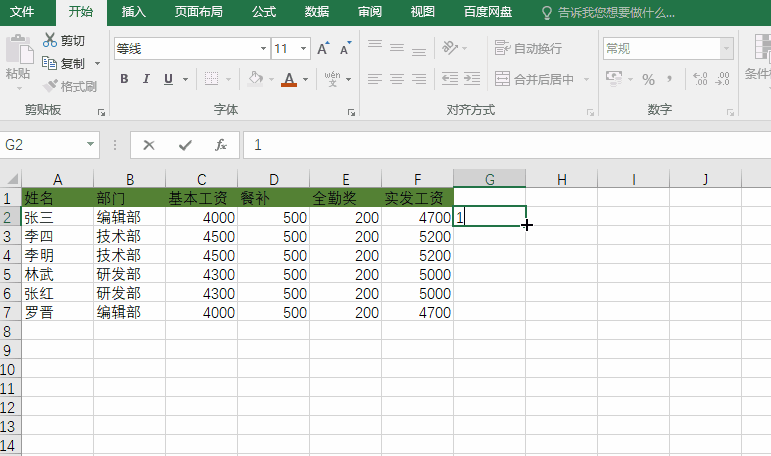
Task: Apply percent style format
Action: 649,79
